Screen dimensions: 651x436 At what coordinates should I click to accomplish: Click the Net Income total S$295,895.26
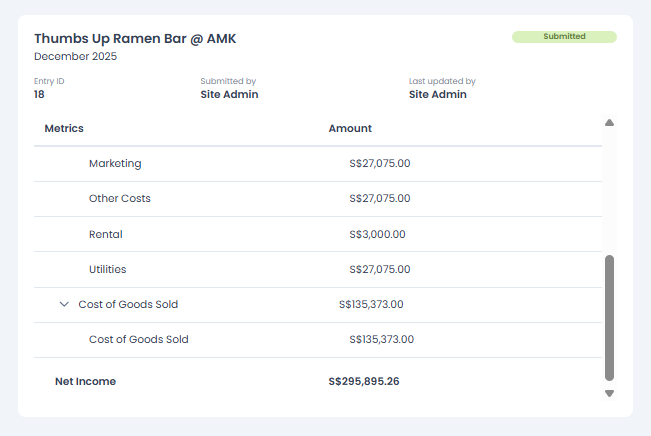pyautogui.click(x=364, y=381)
